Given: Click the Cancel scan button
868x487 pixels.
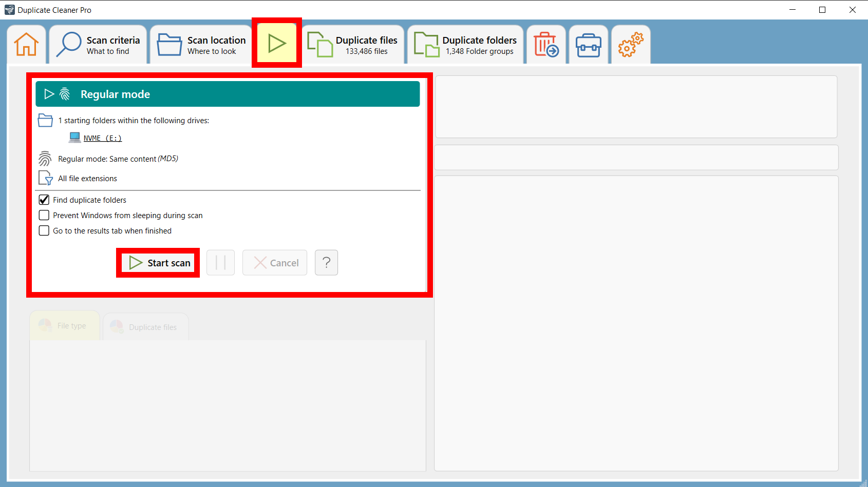Looking at the screenshot, I should tap(275, 262).
